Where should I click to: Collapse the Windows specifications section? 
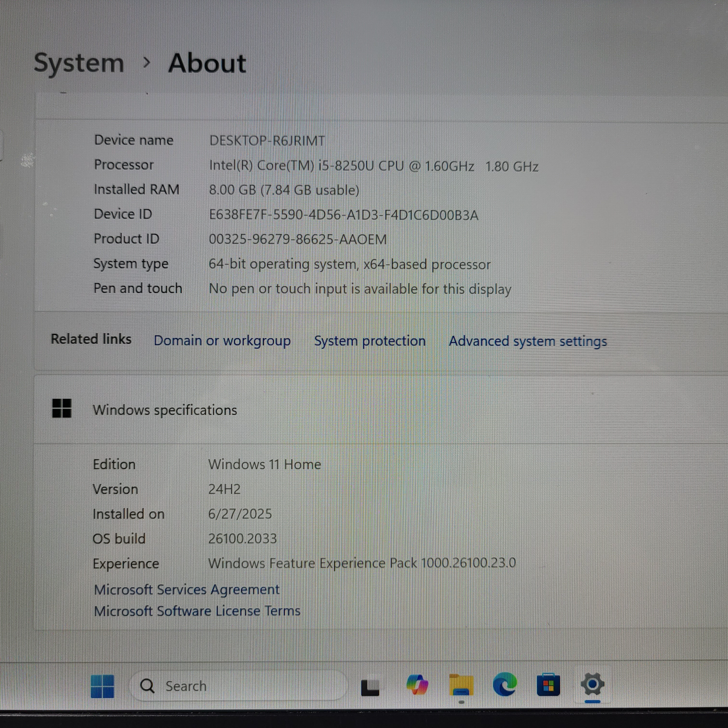(381, 409)
